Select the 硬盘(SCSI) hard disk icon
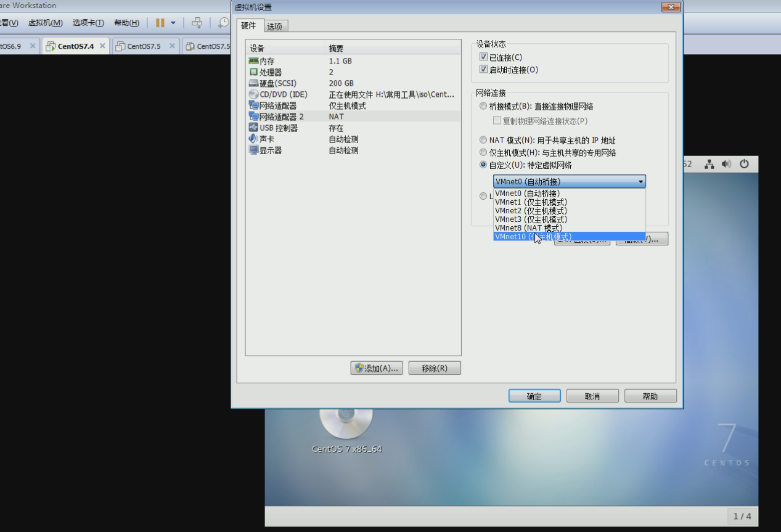 [253, 83]
